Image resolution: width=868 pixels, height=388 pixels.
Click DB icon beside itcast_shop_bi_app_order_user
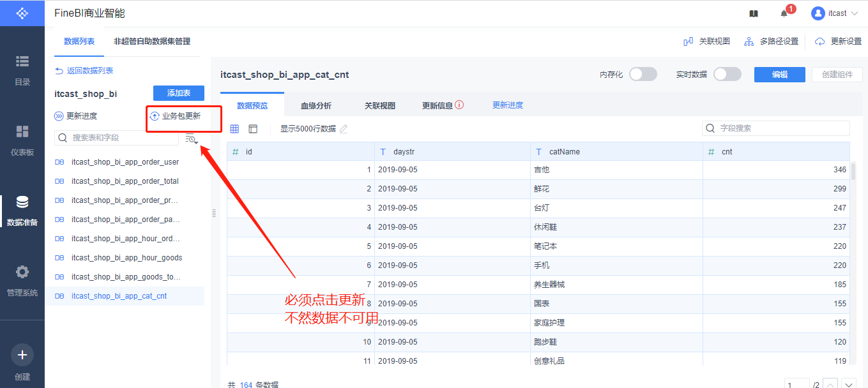(x=59, y=162)
